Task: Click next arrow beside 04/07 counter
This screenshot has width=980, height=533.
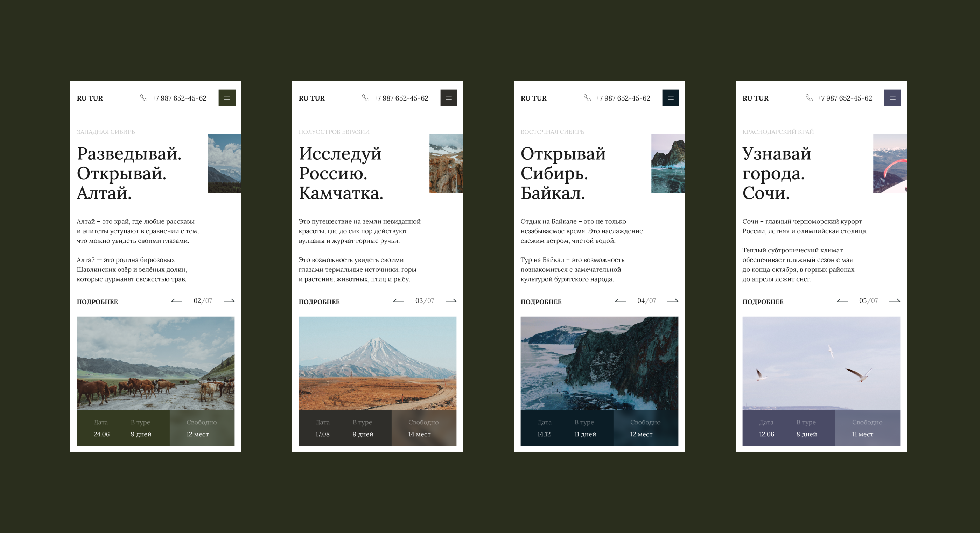Action: click(x=673, y=301)
